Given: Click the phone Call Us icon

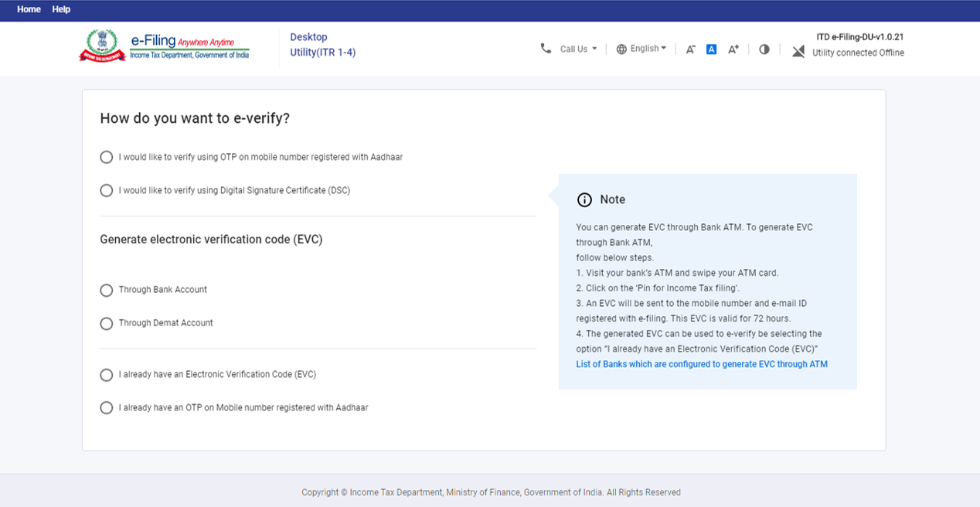Looking at the screenshot, I should [x=546, y=49].
